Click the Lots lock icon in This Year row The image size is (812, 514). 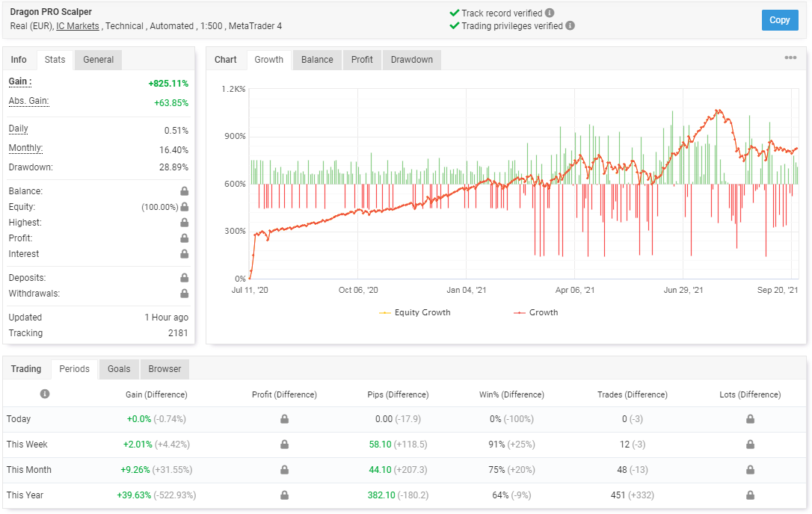click(x=750, y=495)
